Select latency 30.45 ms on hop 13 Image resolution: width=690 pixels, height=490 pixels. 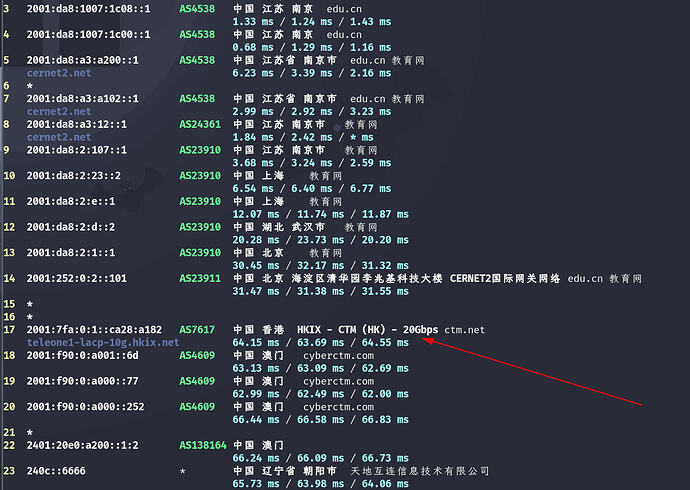tap(256, 266)
